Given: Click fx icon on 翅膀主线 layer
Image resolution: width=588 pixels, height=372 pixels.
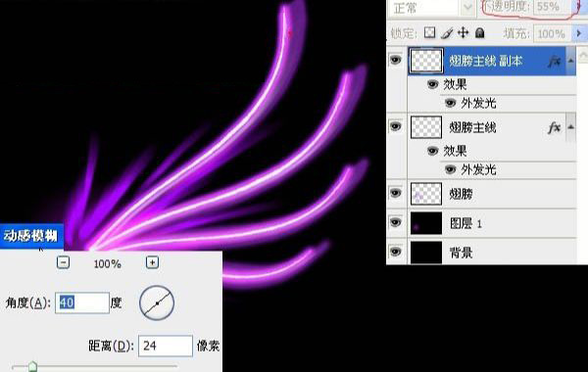Looking at the screenshot, I should coord(555,127).
